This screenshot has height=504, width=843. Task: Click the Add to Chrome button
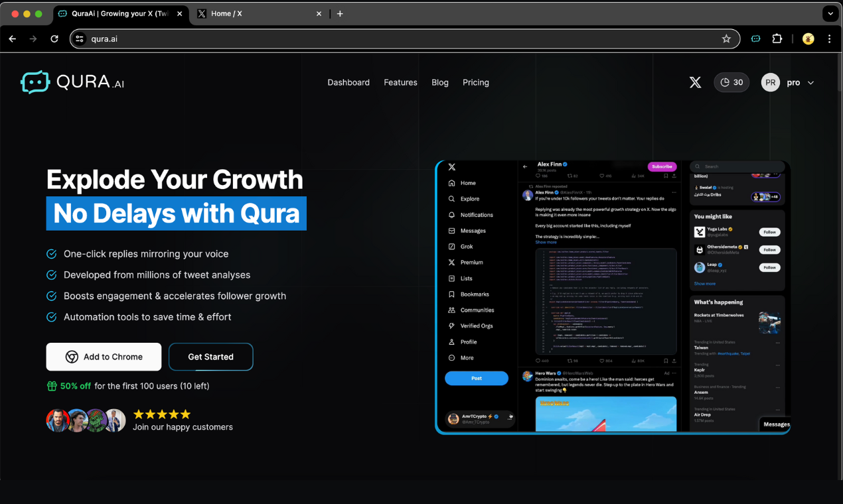104,357
